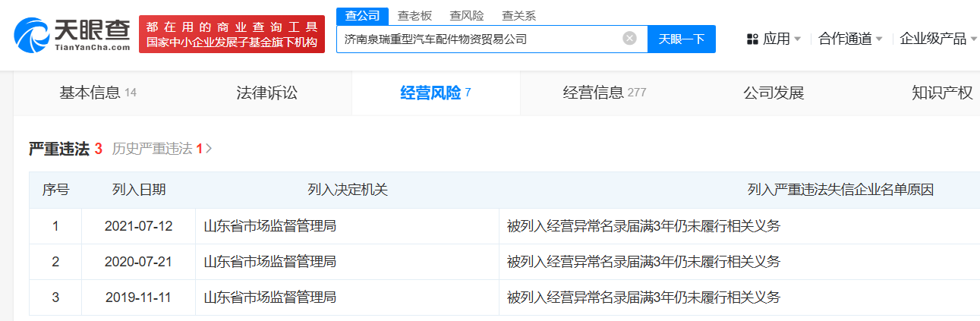Screen dimensions: 980x321
Task: Select the 查公司 search tab
Action: [x=362, y=15]
